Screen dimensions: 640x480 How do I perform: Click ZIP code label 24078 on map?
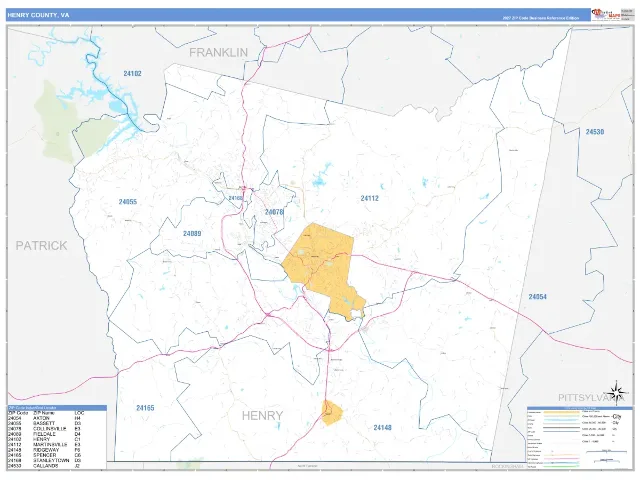274,212
